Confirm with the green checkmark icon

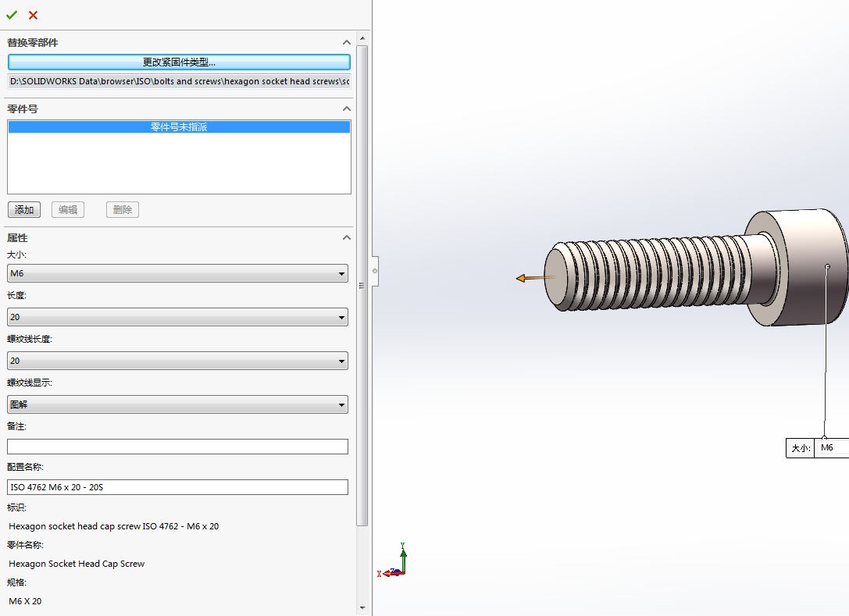[12, 15]
